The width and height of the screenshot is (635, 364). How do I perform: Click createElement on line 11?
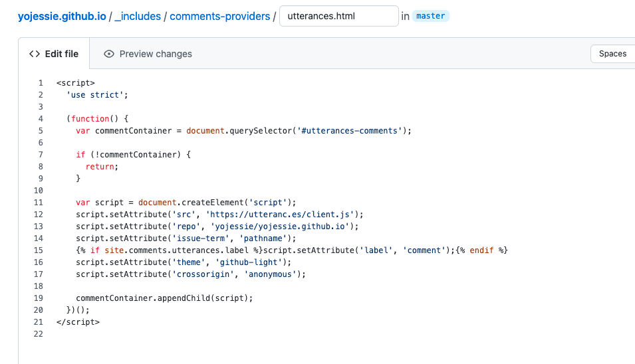[x=212, y=202]
